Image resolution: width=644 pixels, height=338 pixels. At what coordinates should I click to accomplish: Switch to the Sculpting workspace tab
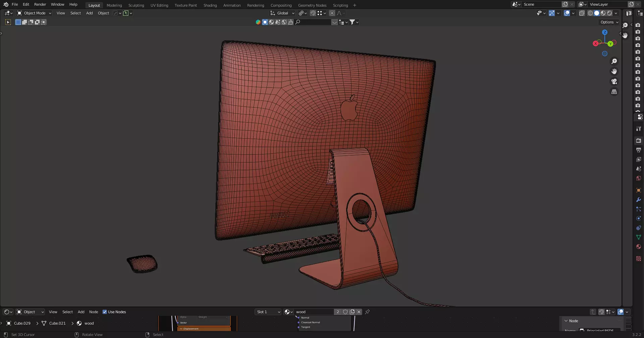click(x=136, y=5)
